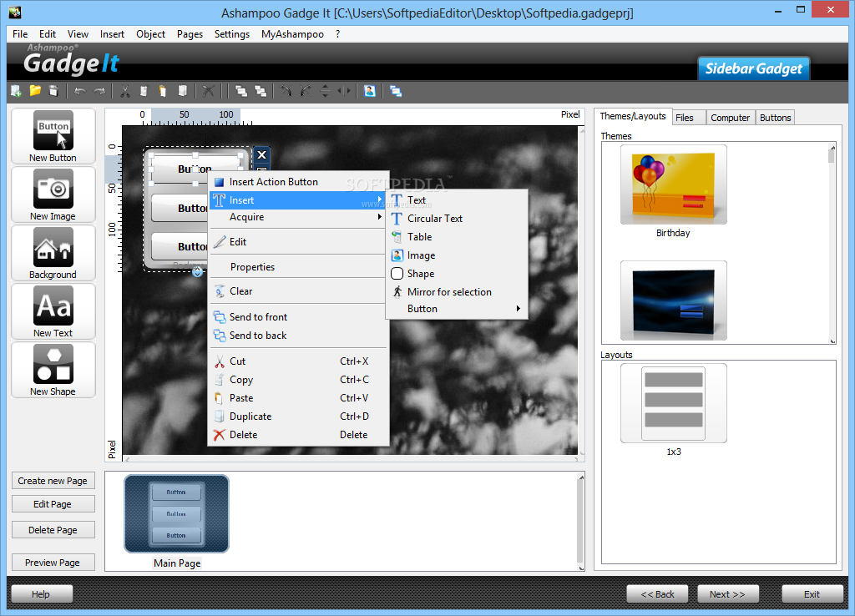This screenshot has height=616, width=855.
Task: Click the Undo arrow in toolbar
Action: (x=80, y=91)
